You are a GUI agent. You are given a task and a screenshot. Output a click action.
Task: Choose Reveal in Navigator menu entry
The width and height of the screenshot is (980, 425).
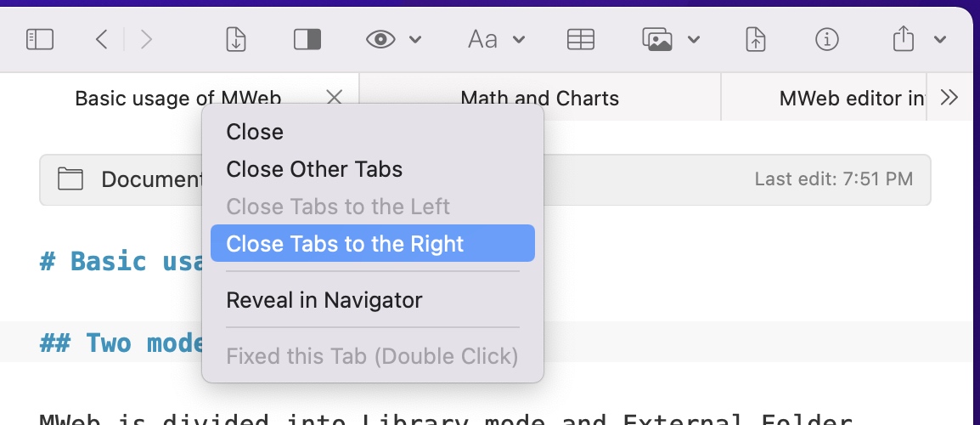[x=324, y=300]
